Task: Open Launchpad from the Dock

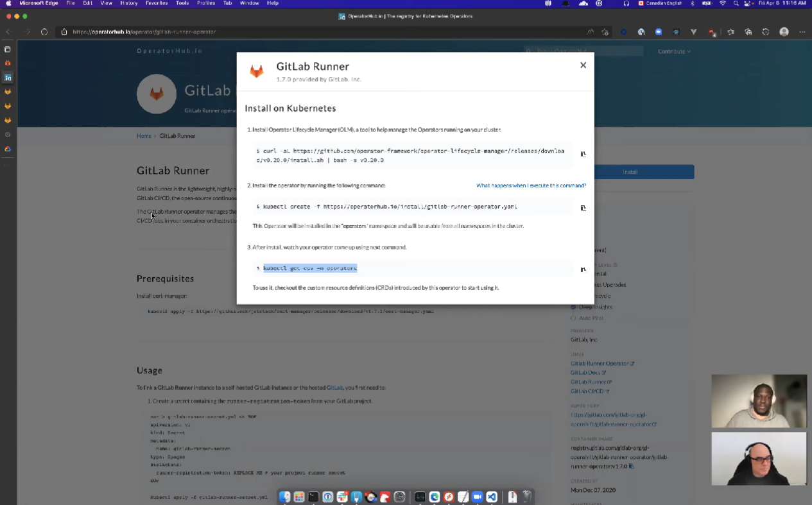Action: tap(299, 497)
